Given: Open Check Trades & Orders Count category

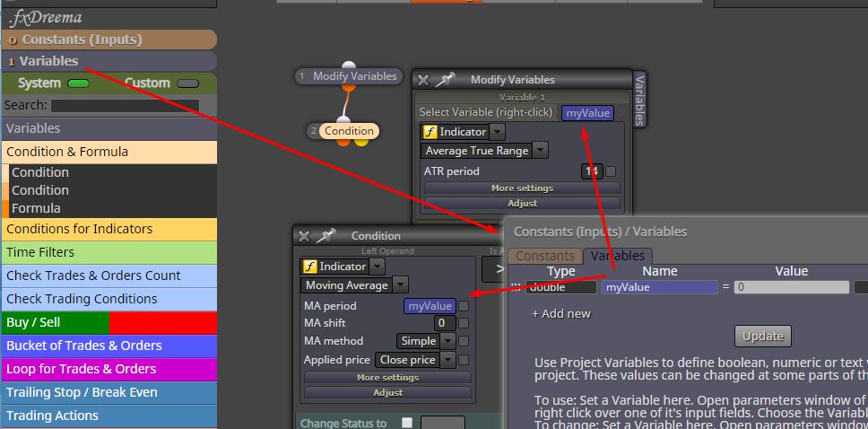Looking at the screenshot, I should (109, 276).
